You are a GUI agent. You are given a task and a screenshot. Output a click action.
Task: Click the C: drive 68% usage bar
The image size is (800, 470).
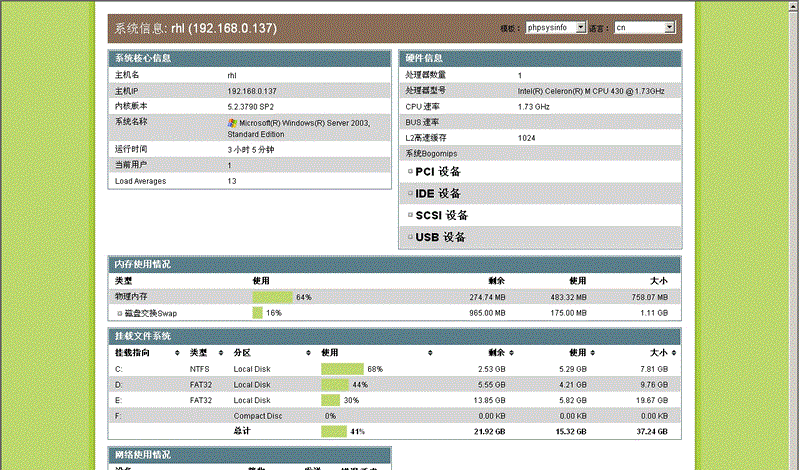(x=342, y=369)
